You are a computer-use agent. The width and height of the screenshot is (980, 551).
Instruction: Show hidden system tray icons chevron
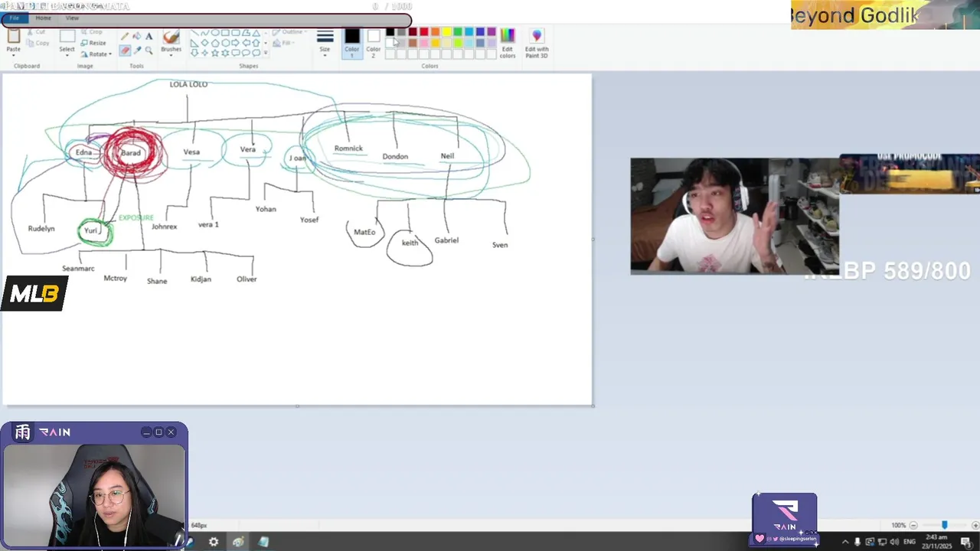[x=845, y=542]
